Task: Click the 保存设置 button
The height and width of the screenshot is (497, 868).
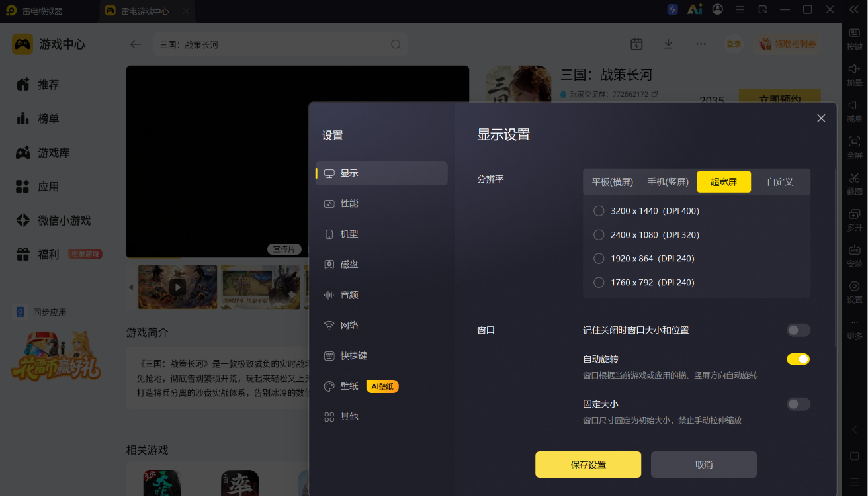Action: pyautogui.click(x=588, y=465)
